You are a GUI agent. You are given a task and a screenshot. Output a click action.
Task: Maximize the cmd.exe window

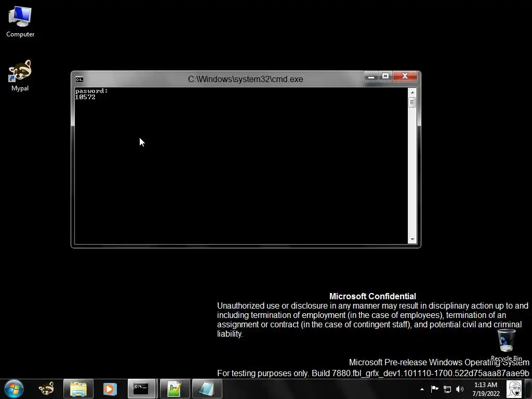coord(385,76)
